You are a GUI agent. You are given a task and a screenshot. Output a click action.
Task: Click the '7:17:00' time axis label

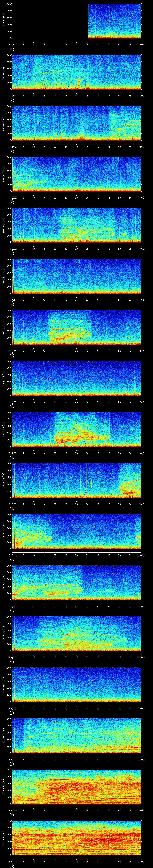(x=12, y=453)
